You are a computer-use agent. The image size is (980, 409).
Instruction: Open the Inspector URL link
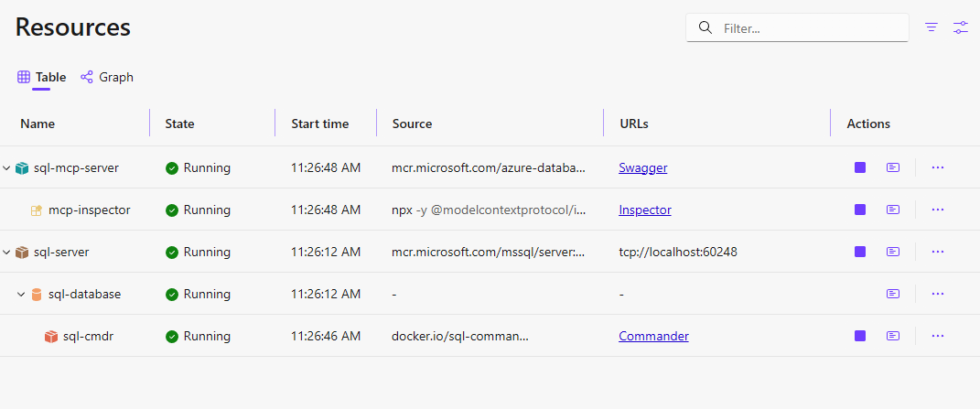point(644,210)
